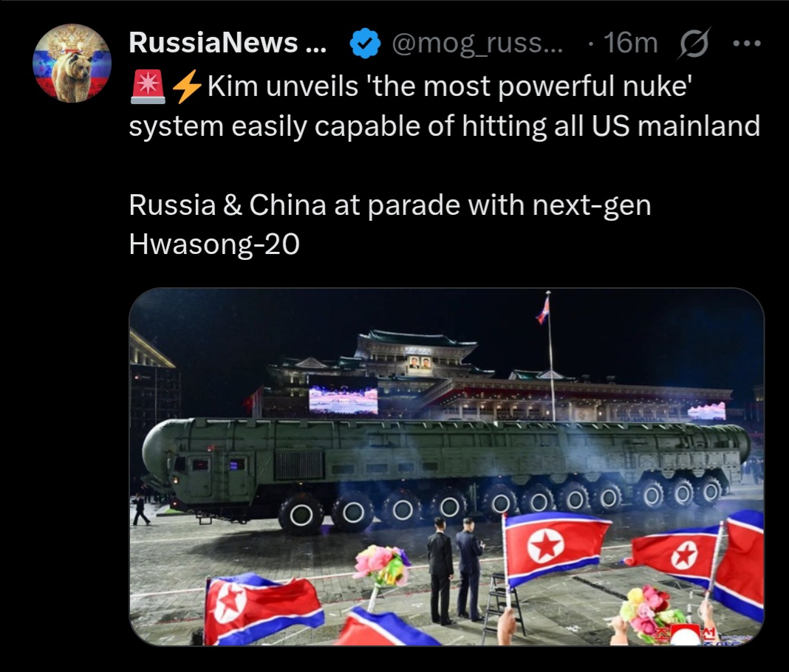The width and height of the screenshot is (789, 672).
Task: Open the @mog_russ... handle link
Action: pos(477,44)
